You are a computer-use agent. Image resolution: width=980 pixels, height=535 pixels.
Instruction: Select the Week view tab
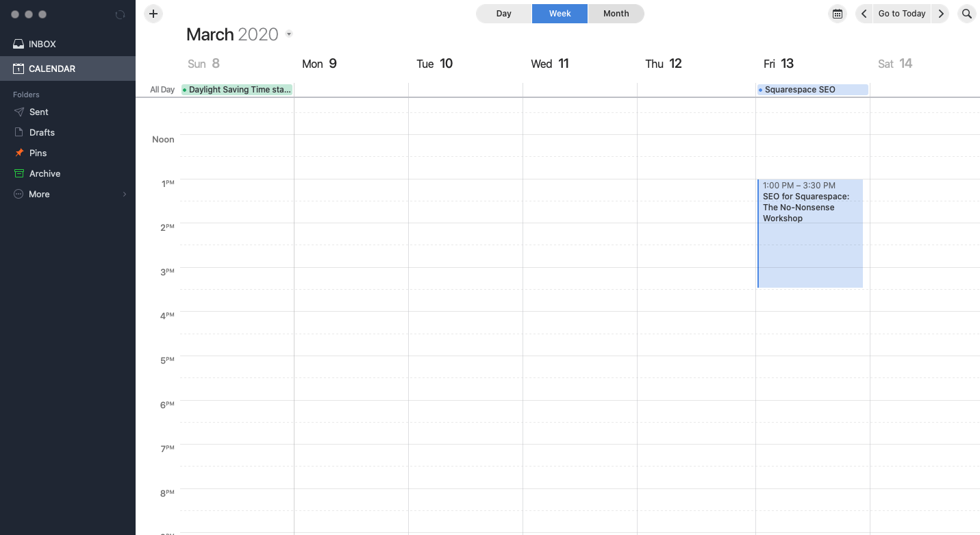tap(560, 14)
